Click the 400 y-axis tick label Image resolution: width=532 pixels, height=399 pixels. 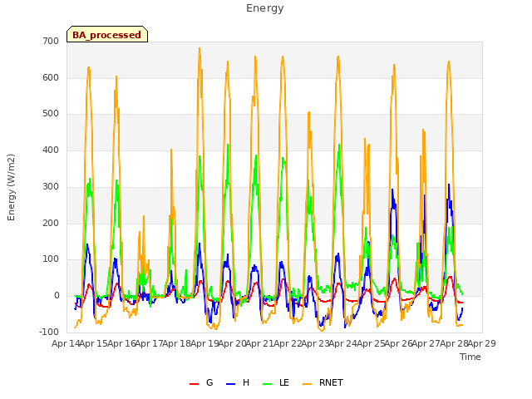click(51, 150)
